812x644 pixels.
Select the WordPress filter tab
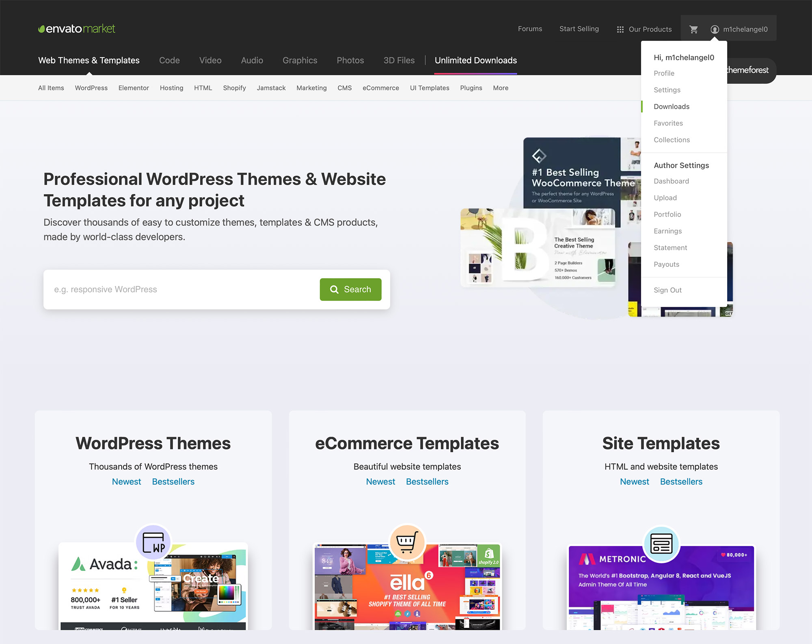91,88
